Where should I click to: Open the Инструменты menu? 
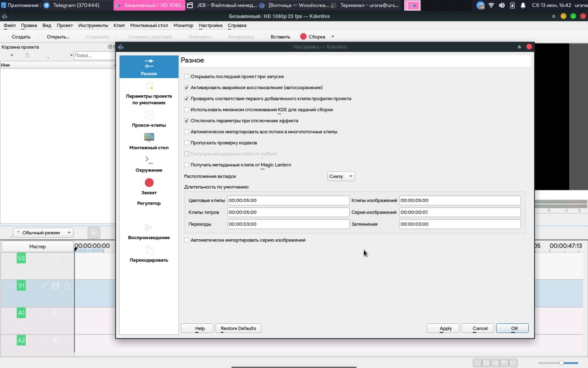point(93,25)
